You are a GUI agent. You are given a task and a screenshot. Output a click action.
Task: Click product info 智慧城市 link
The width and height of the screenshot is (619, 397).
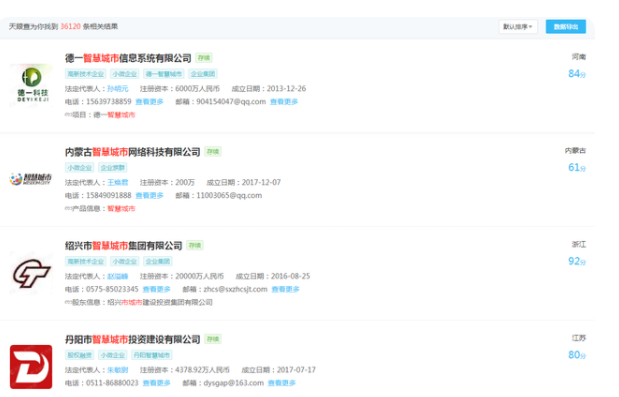tap(121, 208)
